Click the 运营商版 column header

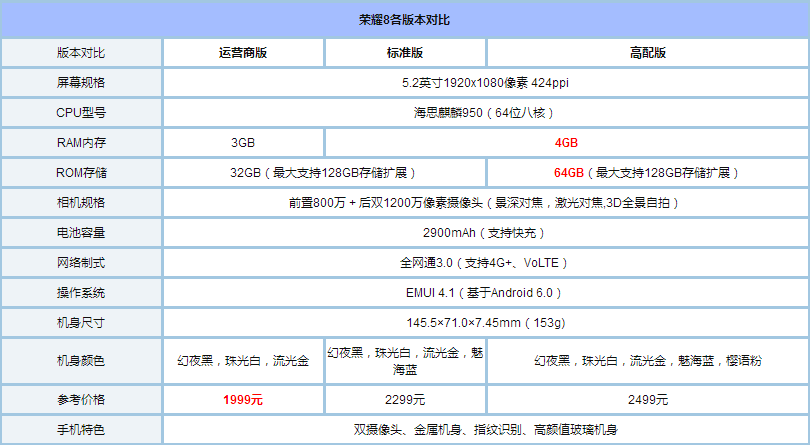[243, 53]
